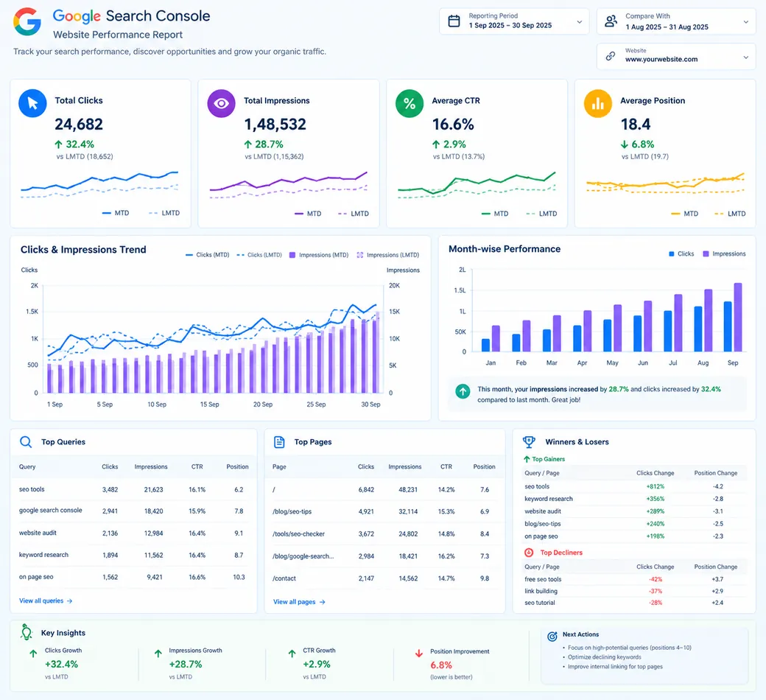
Task: Select the /blog/google-search... page row
Action: click(384, 556)
